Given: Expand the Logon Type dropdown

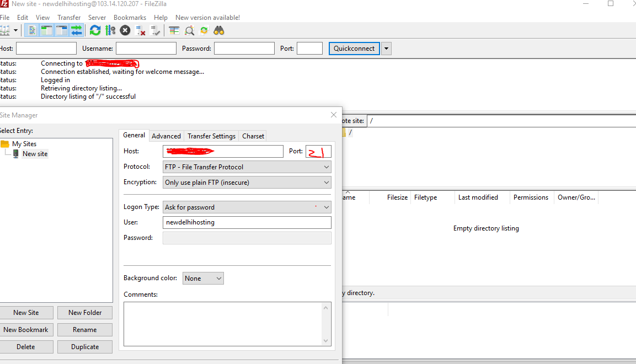Looking at the screenshot, I should pyautogui.click(x=326, y=207).
